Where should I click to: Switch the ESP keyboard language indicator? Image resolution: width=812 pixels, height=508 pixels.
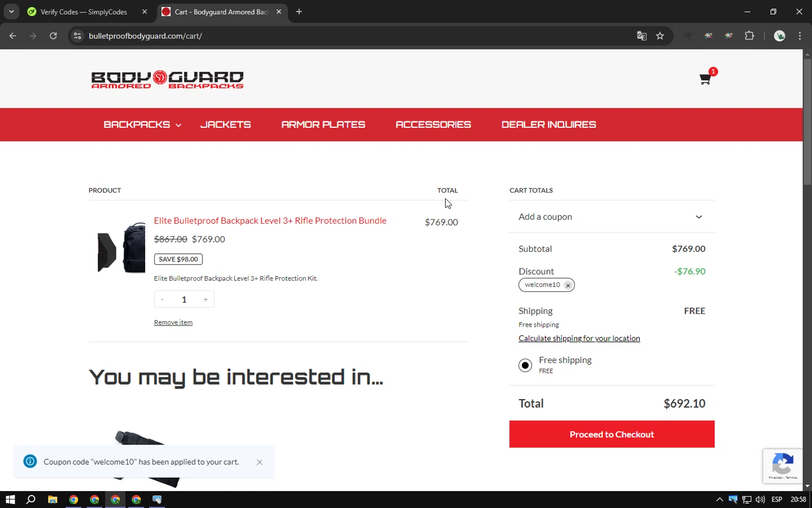[777, 499]
